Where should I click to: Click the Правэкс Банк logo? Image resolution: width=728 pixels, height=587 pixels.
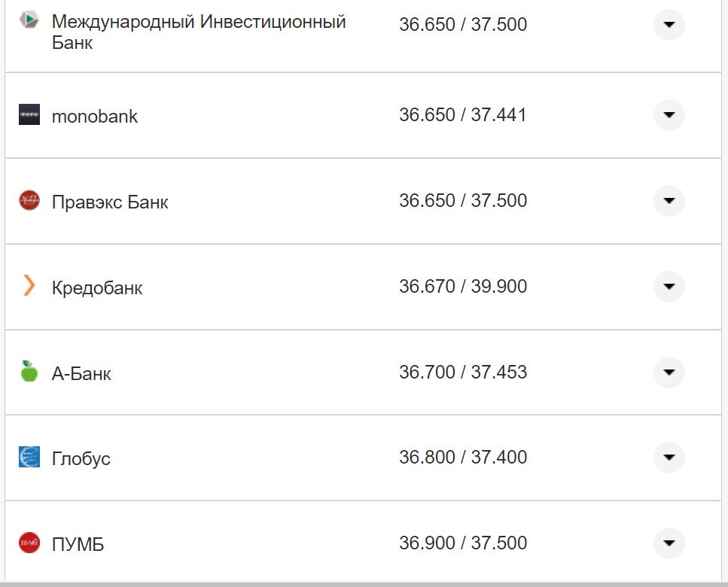click(28, 201)
